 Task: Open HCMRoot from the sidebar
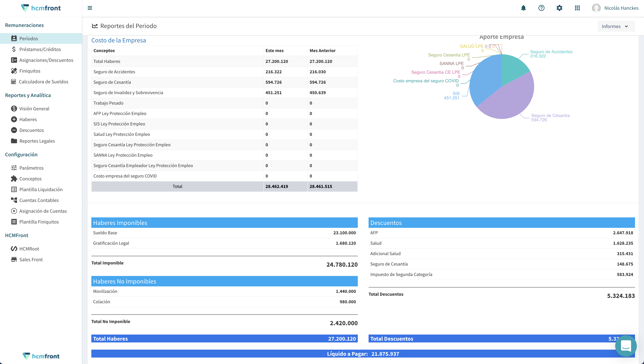point(29,248)
